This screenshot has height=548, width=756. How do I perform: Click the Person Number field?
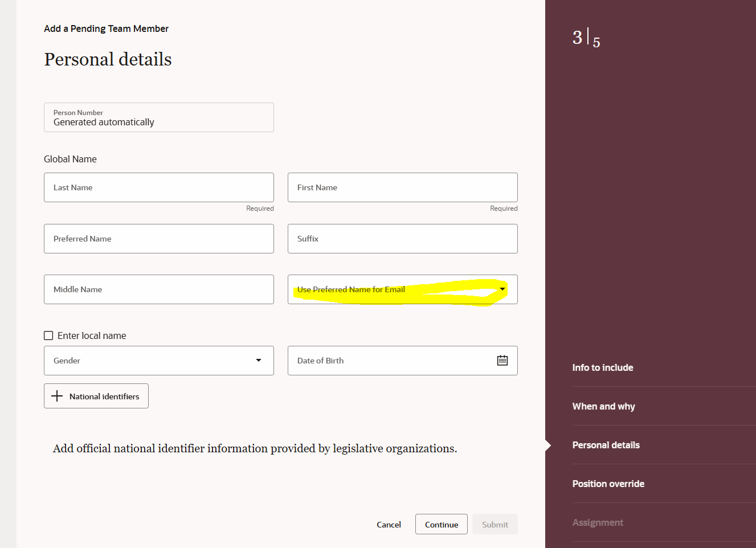159,117
